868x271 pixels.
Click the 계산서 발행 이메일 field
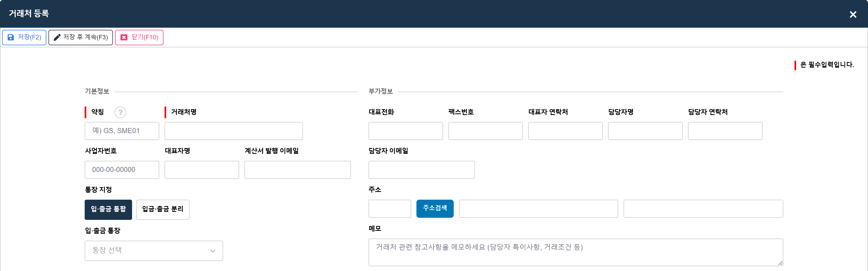tap(297, 170)
